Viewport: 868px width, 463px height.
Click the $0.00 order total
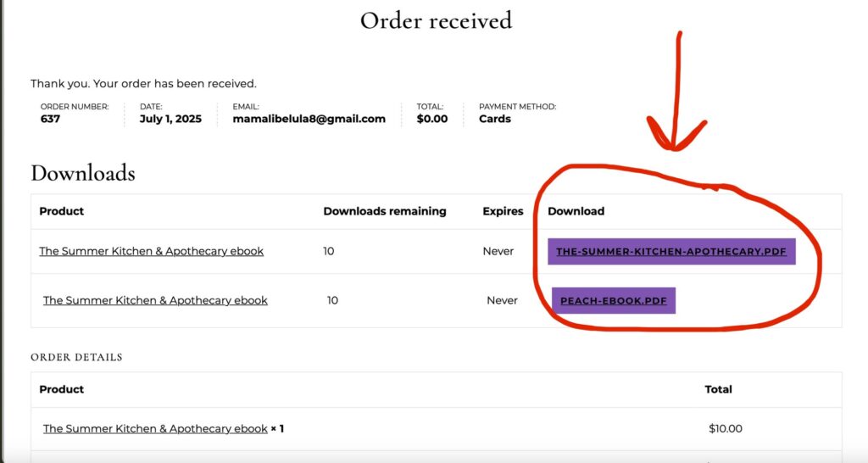tap(432, 119)
